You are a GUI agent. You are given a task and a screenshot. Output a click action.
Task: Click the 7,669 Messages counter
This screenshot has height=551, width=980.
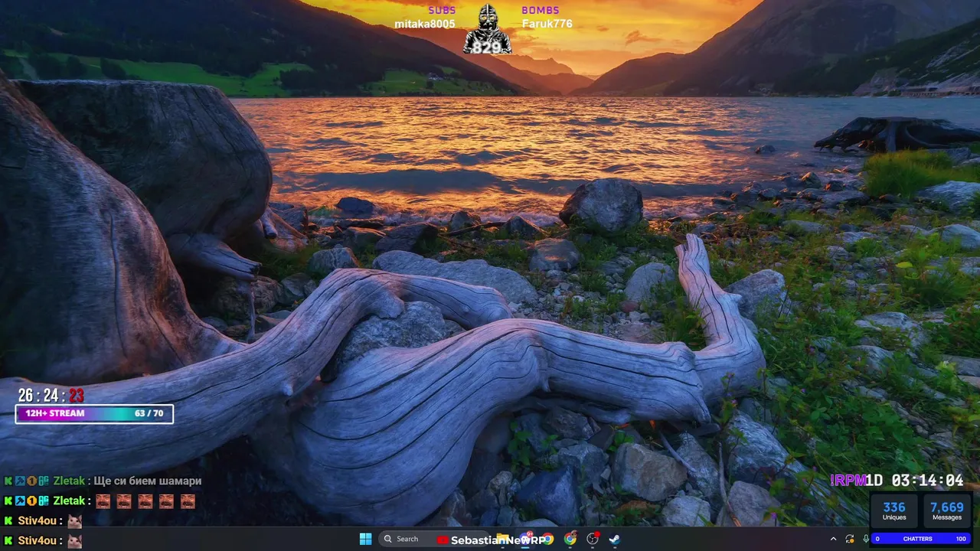947,510
